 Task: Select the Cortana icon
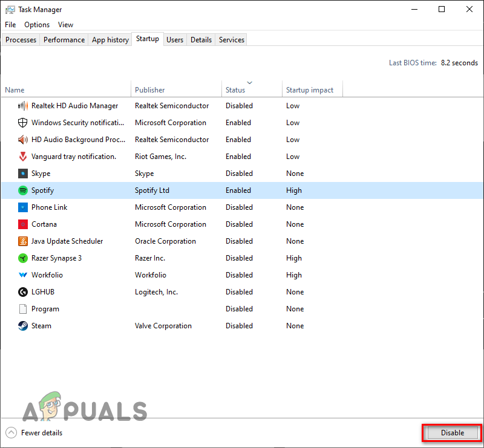23,224
